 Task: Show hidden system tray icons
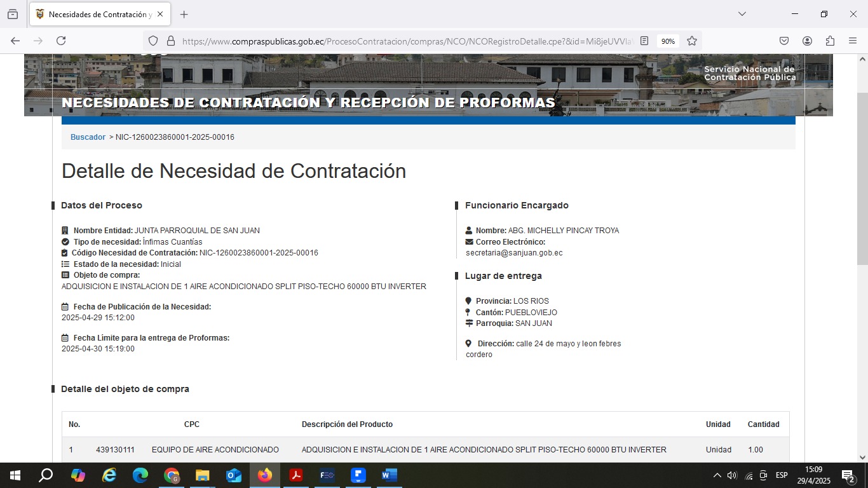point(717,475)
